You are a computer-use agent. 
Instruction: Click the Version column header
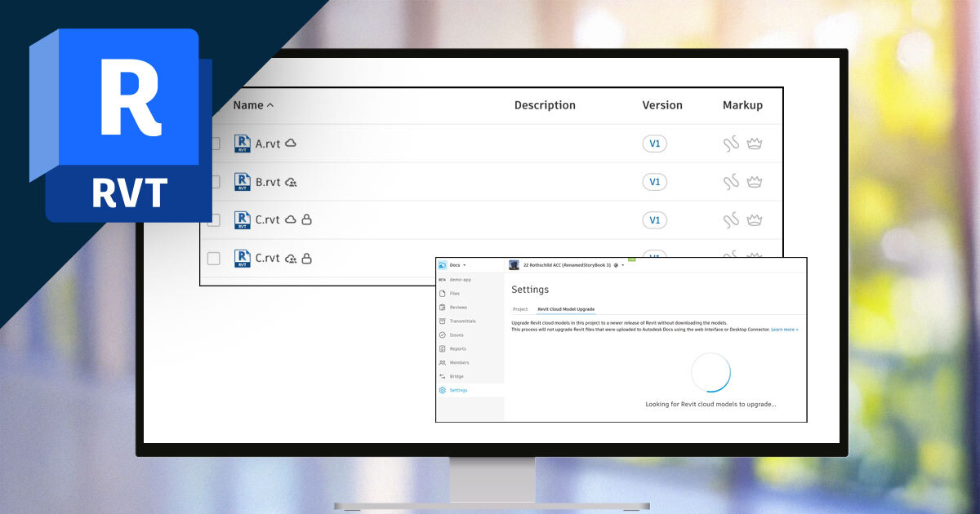(662, 105)
